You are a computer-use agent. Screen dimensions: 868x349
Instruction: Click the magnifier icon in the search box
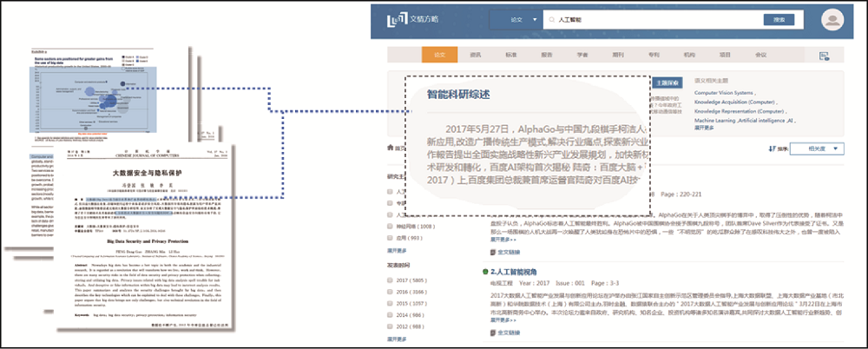551,20
